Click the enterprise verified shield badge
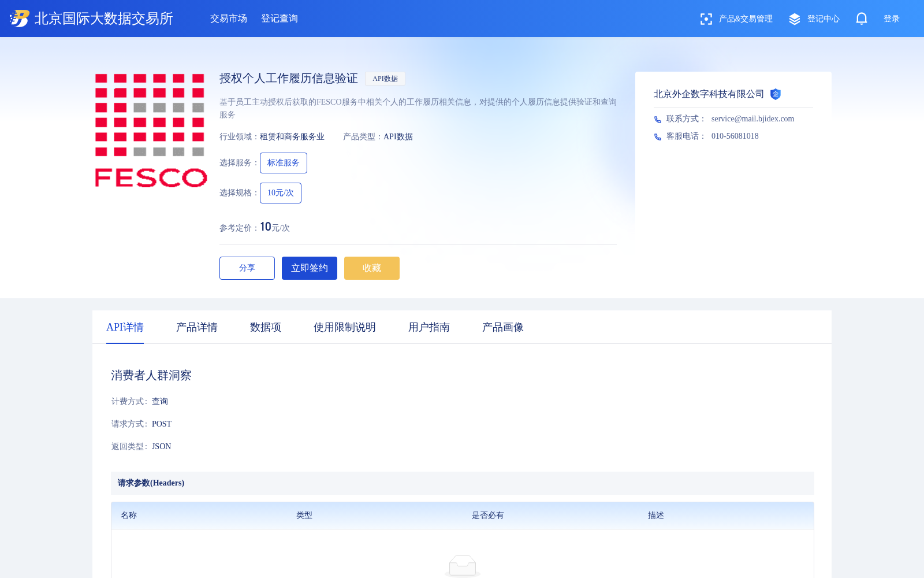 776,94
